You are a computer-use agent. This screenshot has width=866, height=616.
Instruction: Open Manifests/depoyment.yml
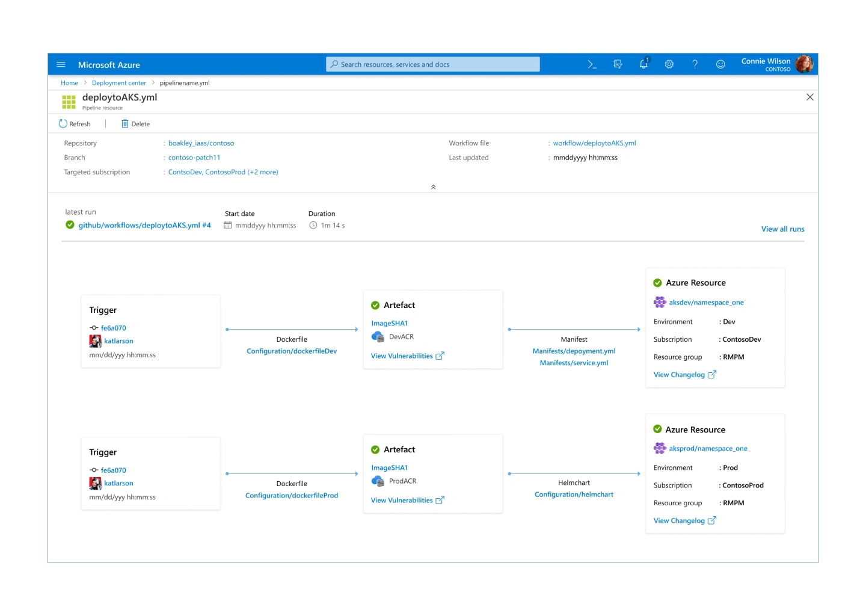pos(574,351)
